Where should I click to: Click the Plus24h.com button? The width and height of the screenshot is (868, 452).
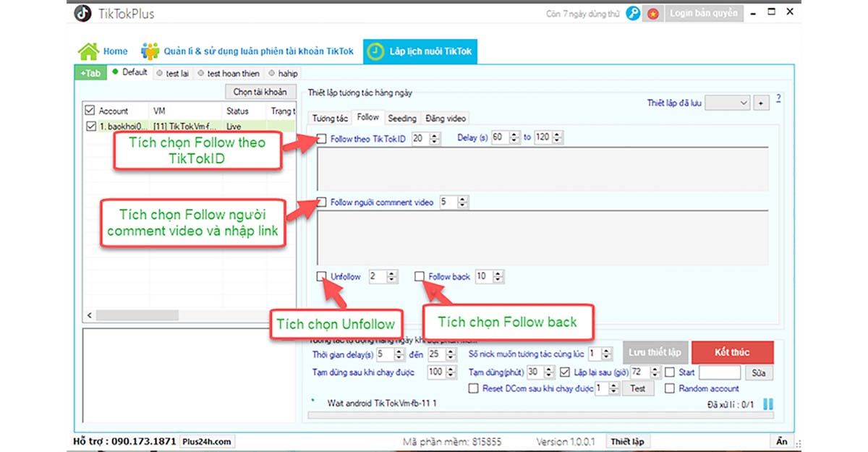pyautogui.click(x=208, y=441)
